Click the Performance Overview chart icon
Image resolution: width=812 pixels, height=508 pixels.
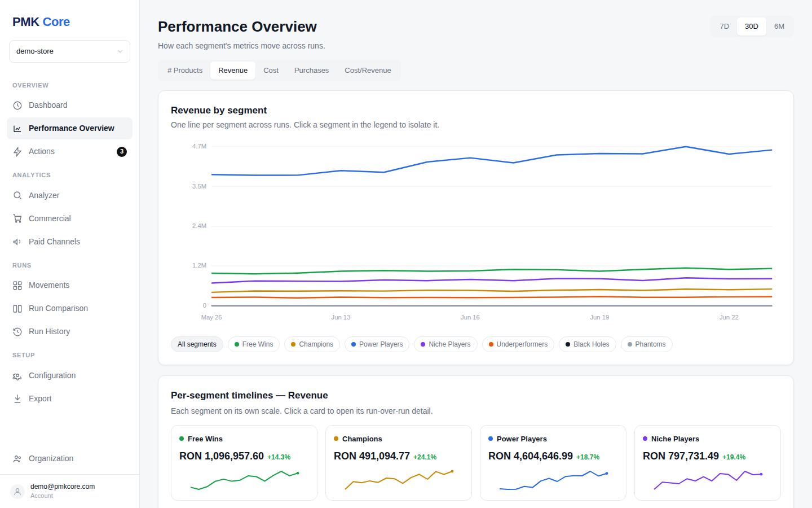coord(17,129)
